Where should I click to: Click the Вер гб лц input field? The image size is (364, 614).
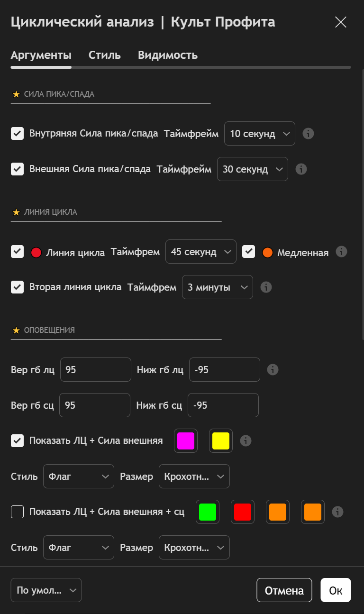95,369
